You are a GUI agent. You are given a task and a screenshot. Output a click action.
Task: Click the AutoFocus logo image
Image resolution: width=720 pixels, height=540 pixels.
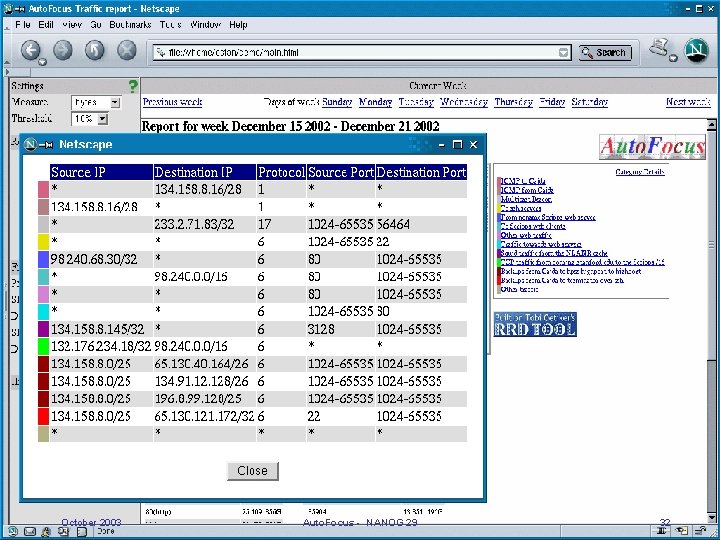652,147
